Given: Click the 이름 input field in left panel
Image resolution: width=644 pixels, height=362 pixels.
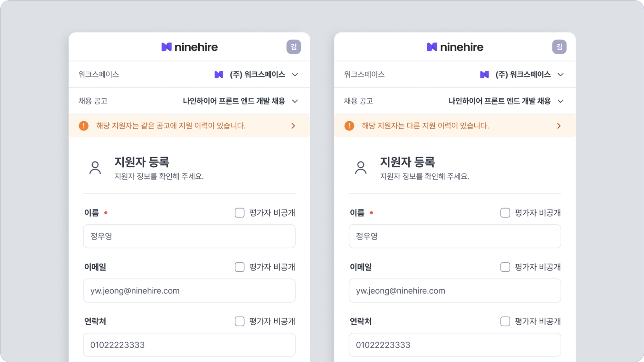Looking at the screenshot, I should 189,236.
